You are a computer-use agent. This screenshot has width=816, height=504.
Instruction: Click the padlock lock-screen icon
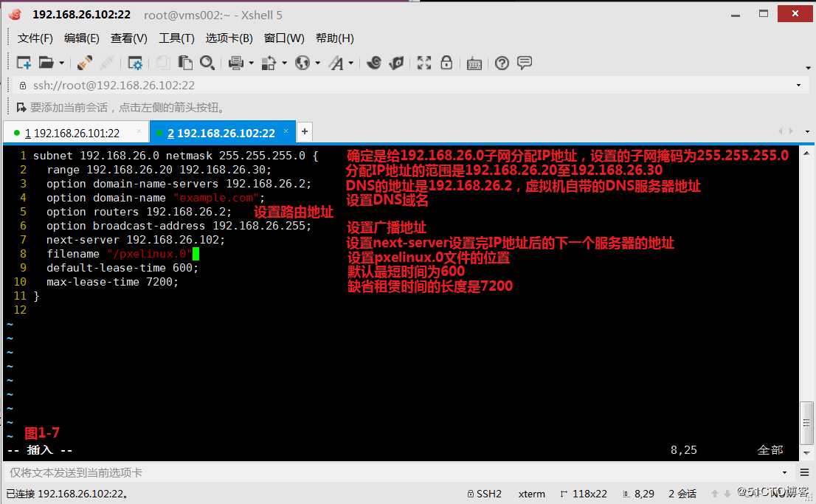(446, 63)
